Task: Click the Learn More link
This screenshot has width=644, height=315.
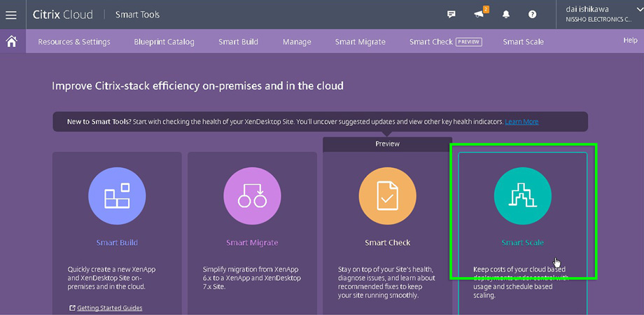Action: click(x=521, y=122)
